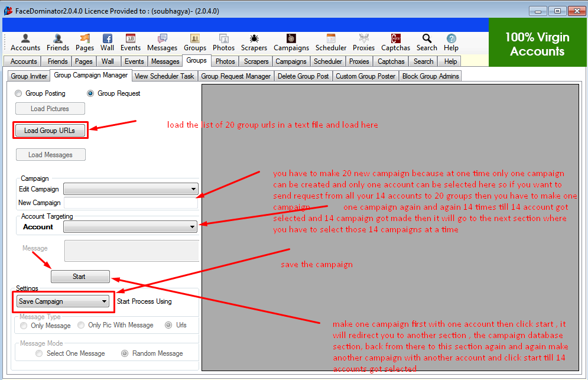Screen dimensions: 588x380
Task: Click into the New Campaign text field
Action: pos(131,203)
